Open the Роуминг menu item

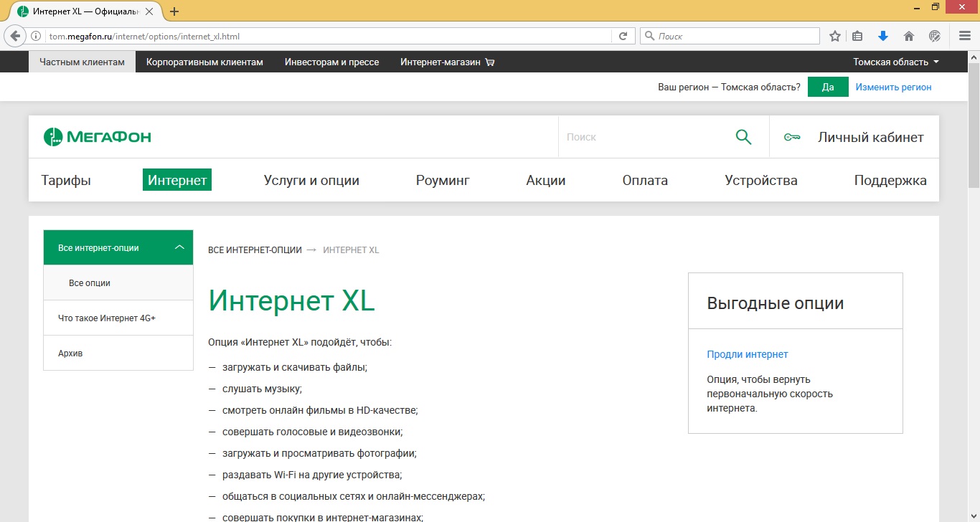(x=443, y=181)
